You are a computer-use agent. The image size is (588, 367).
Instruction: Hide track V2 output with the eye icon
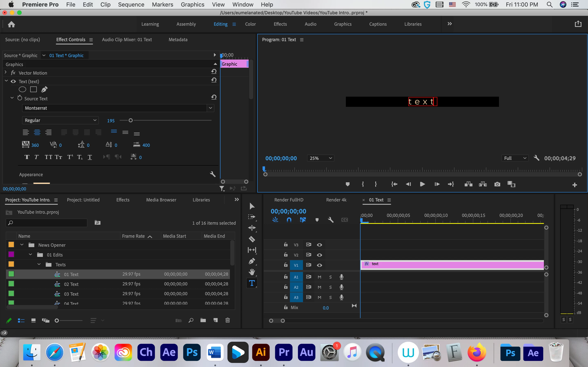(319, 255)
